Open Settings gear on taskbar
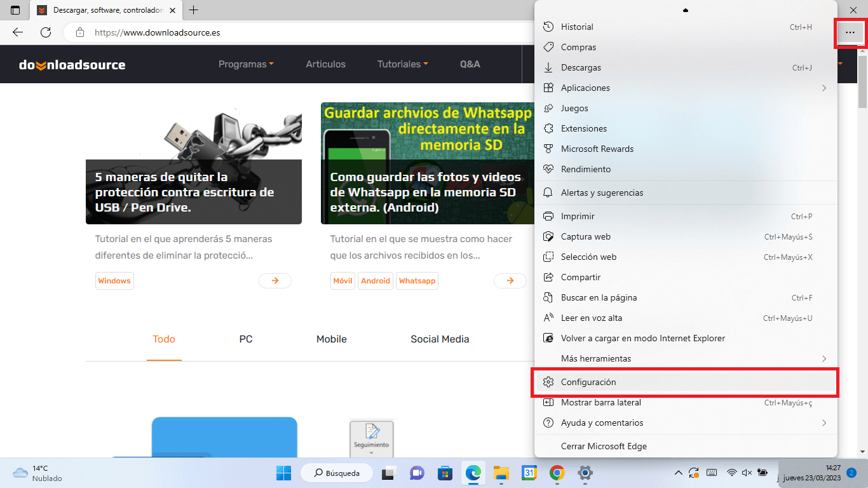Screen dimensions: 868x488 [x=585, y=473]
